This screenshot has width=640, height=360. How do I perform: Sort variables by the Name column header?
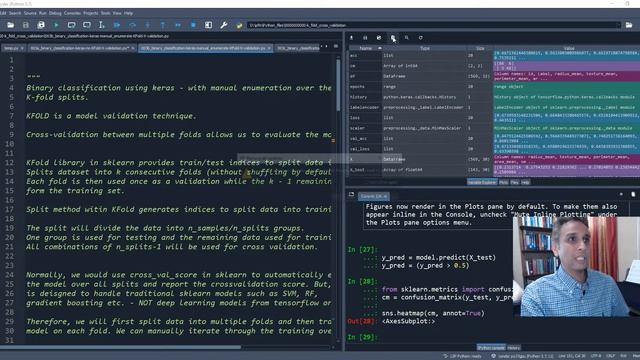(366, 48)
